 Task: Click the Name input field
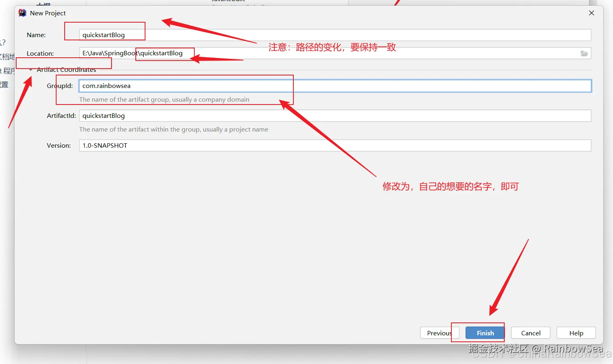coord(335,35)
